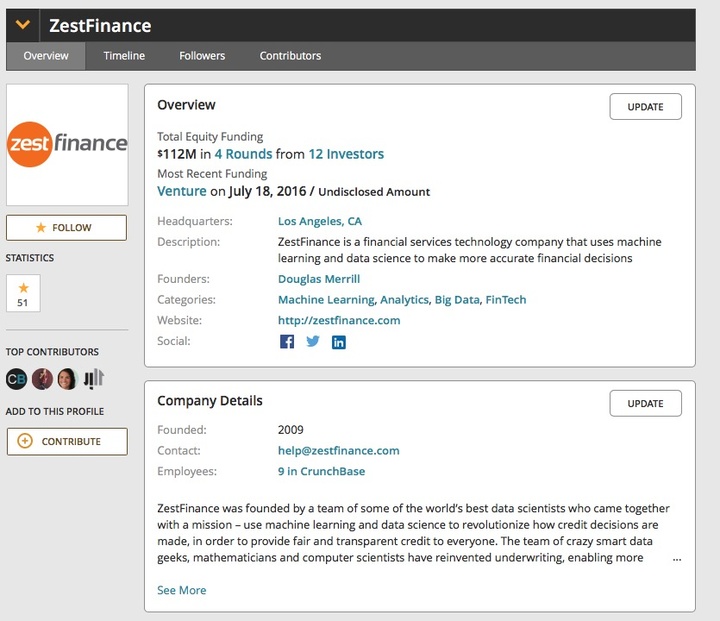
Task: Click the Undisclosed Amount text
Action: [374, 192]
